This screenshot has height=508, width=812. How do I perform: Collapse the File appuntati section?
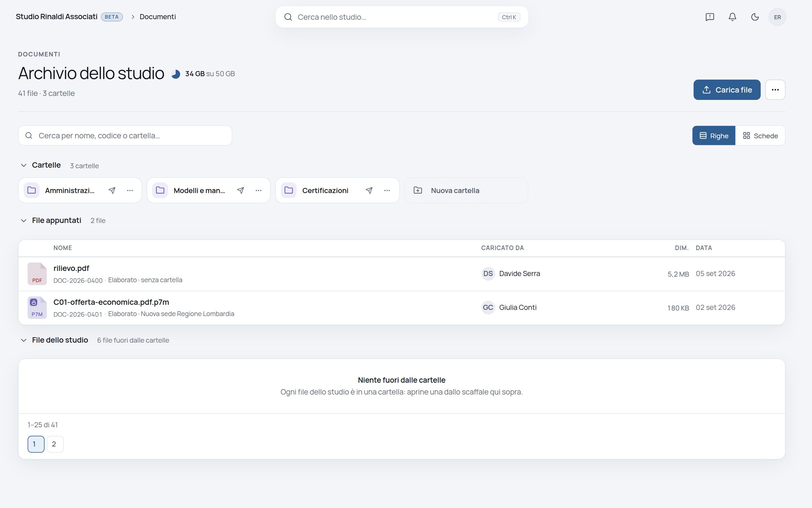23,221
